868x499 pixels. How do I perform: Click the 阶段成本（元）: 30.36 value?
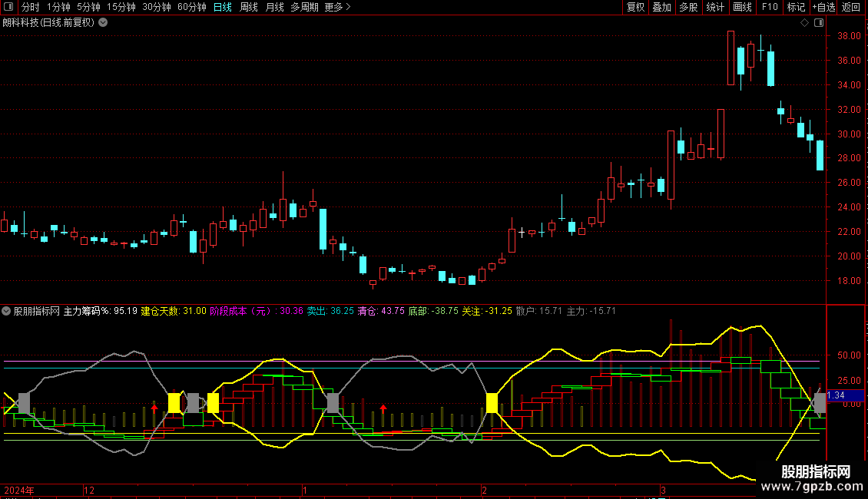(257, 311)
